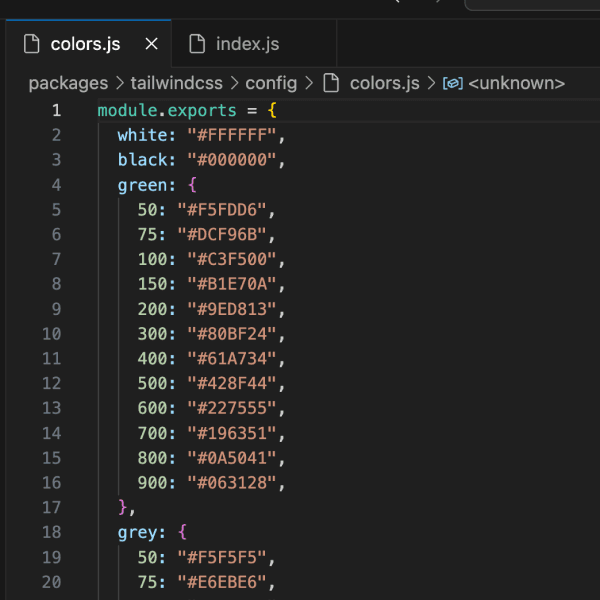Image resolution: width=600 pixels, height=600 pixels.
Task: Select the colors.js tab label
Action: [x=85, y=44]
